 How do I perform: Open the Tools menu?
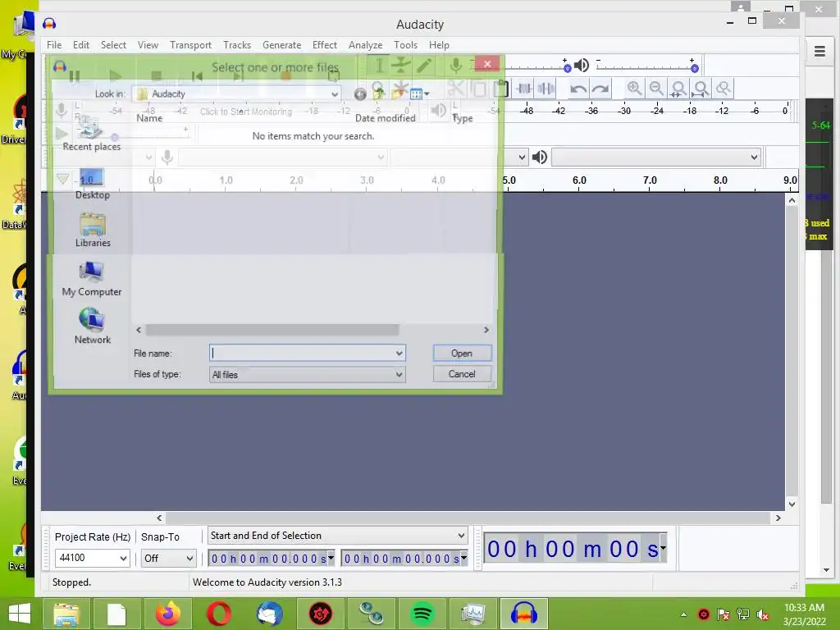405,45
